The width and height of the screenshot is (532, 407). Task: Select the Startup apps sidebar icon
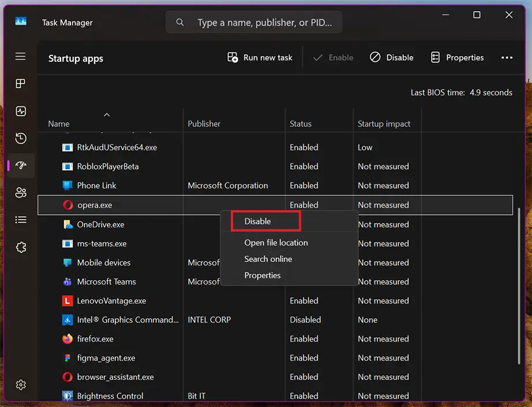point(21,165)
